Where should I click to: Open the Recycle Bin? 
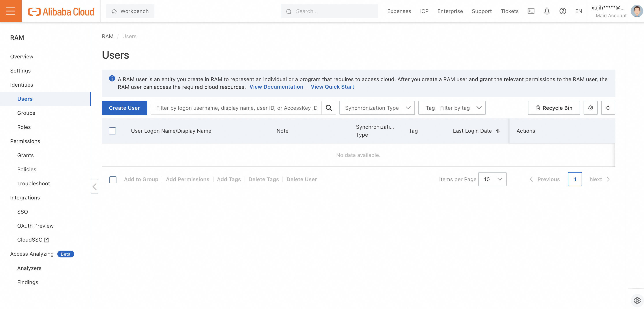click(554, 108)
